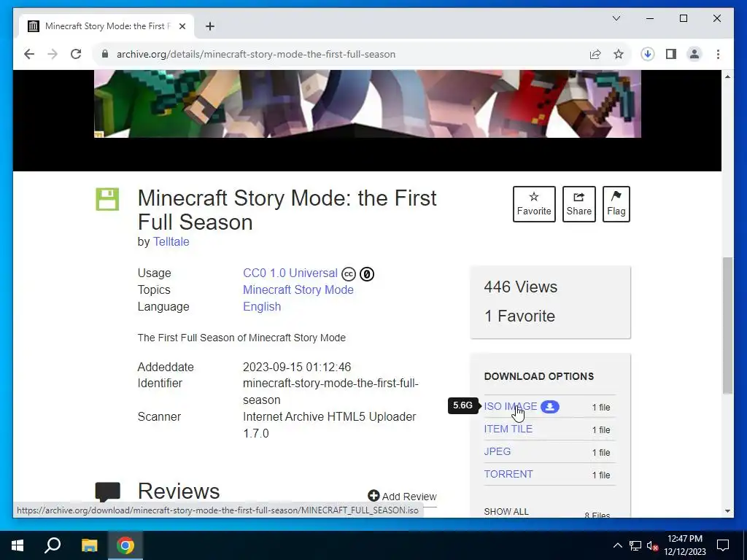Go back to the previous page
Screen dimensions: 747x560
coord(29,54)
